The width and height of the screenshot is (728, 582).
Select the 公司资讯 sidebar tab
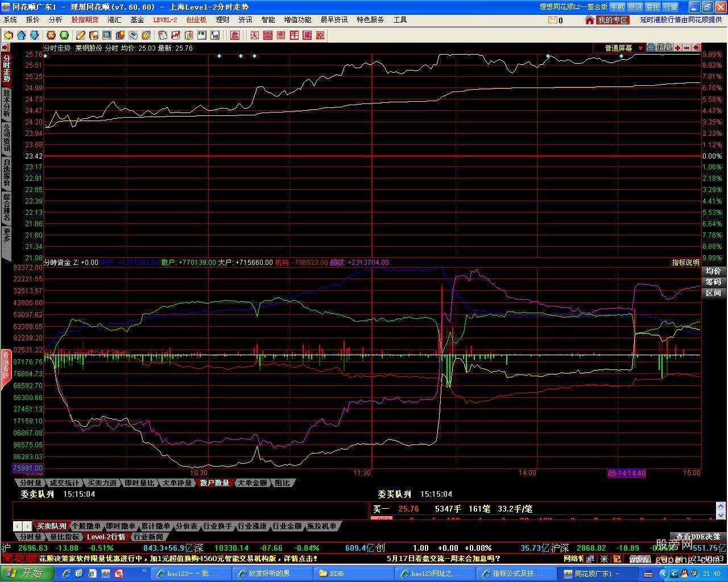(x=6, y=138)
